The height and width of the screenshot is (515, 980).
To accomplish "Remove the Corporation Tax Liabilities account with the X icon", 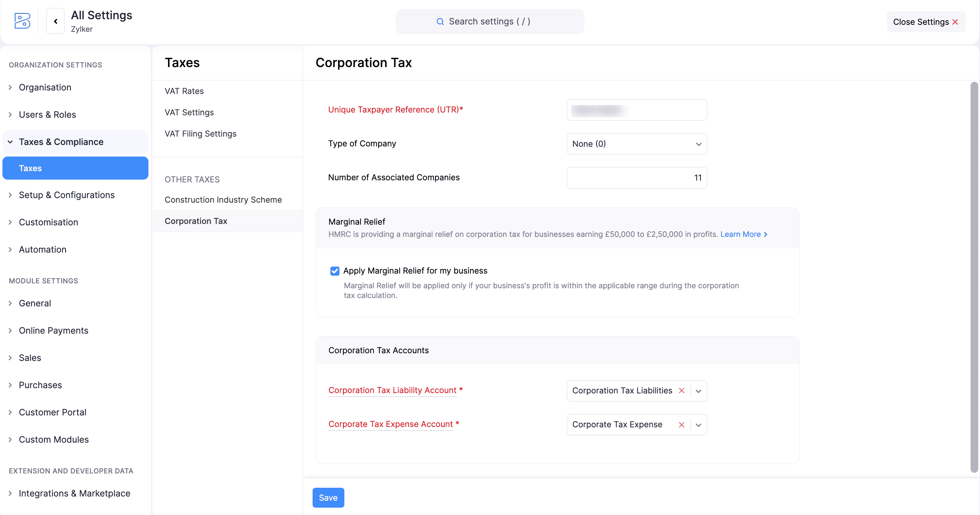I will click(681, 391).
